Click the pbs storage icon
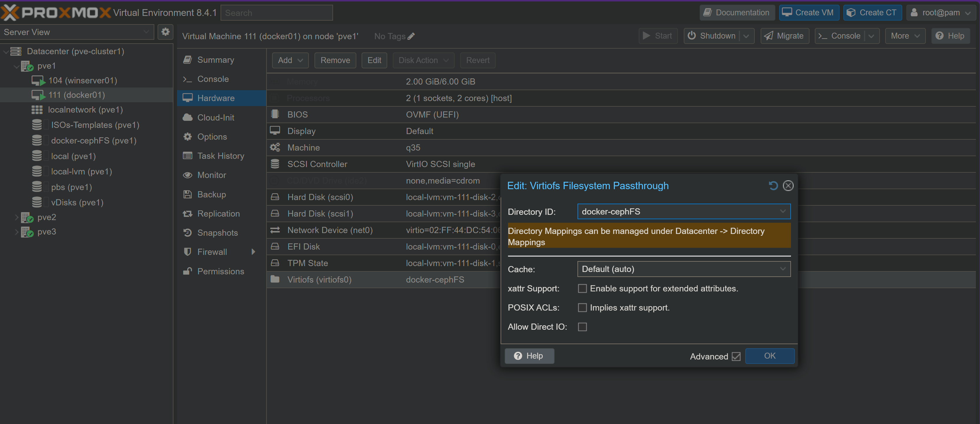 (x=37, y=187)
